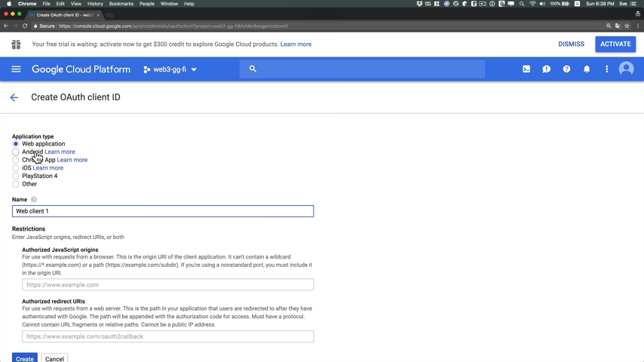The width and height of the screenshot is (644, 362).
Task: Click the Name field help icon
Action: (34, 200)
